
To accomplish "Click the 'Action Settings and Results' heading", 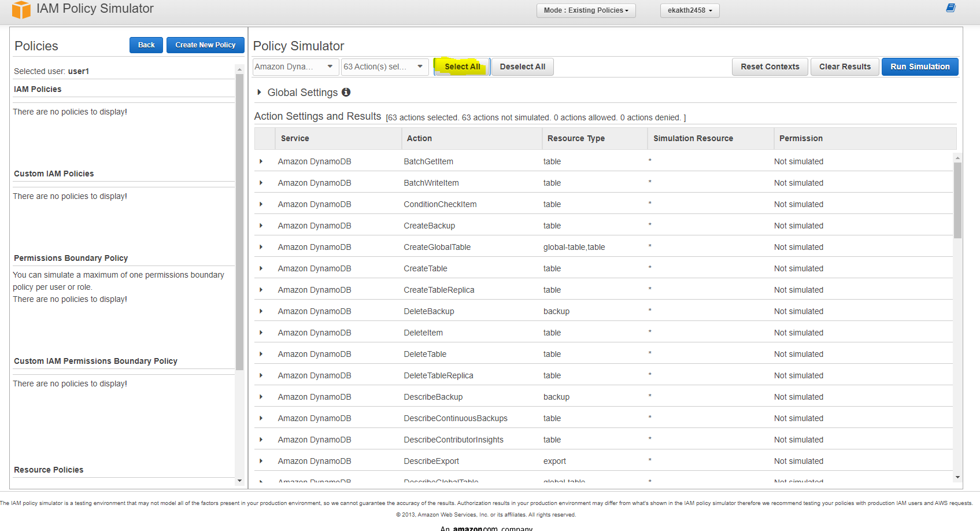I will 317,116.
